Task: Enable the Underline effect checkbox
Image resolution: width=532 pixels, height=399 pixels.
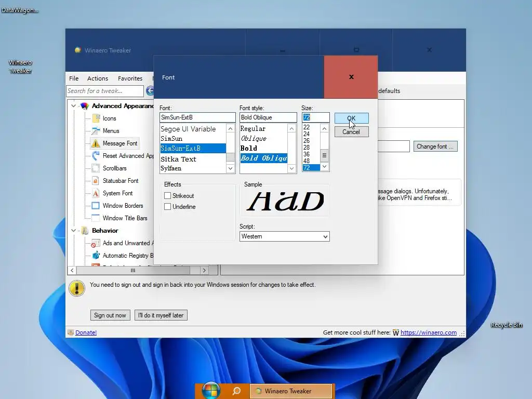Action: click(168, 207)
